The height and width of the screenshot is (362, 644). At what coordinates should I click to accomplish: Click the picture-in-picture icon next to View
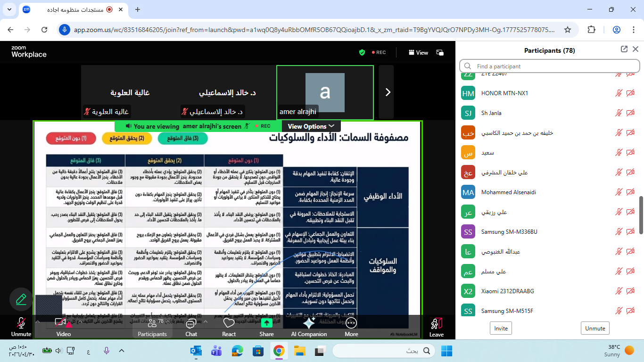(440, 53)
